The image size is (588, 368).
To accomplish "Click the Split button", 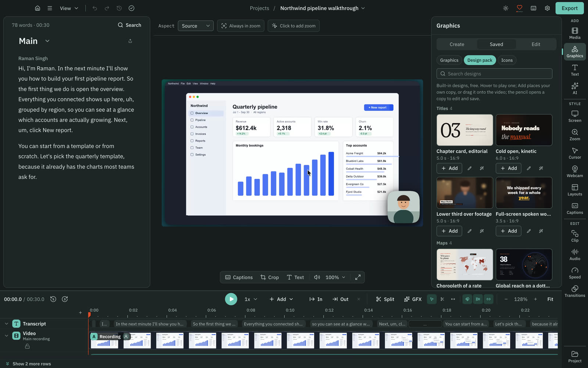I will (385, 299).
